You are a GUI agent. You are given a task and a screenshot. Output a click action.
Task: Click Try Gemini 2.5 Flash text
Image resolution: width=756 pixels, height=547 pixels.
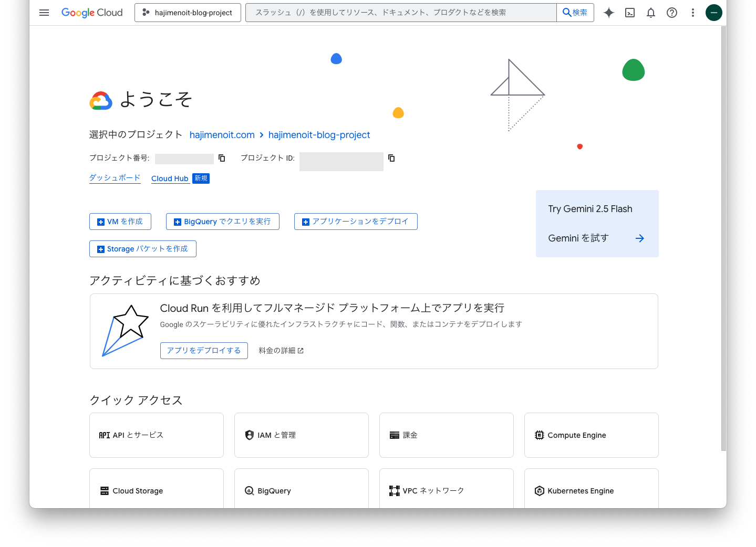pyautogui.click(x=590, y=209)
